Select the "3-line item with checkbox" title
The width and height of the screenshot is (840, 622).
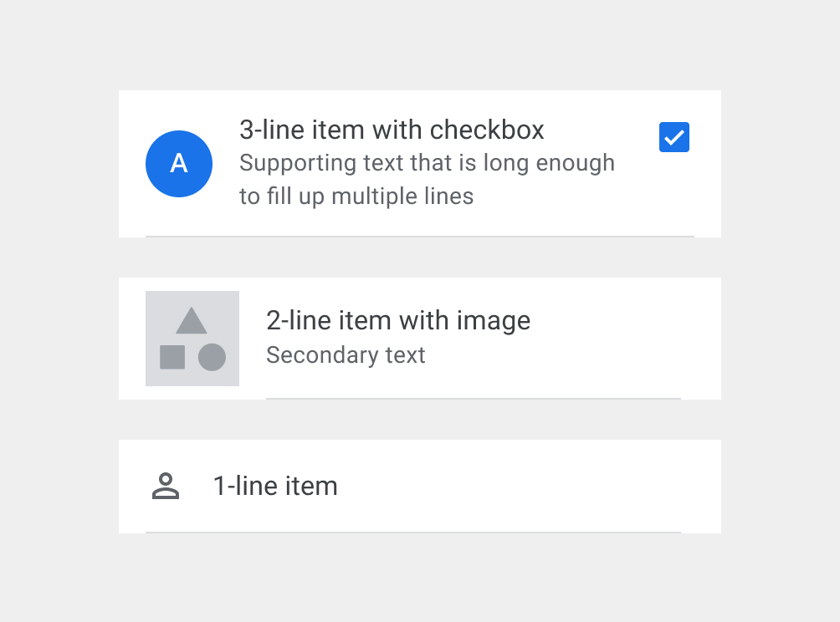pos(392,130)
